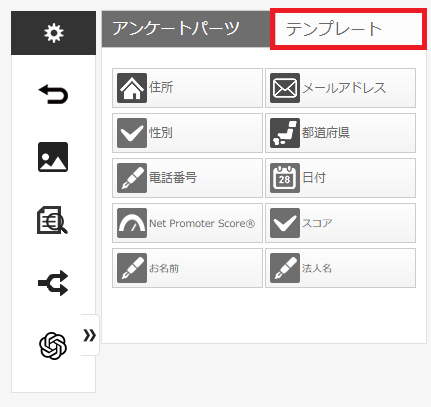
Task: Open the ChatGPT knot logo icon
Action: click(x=53, y=346)
